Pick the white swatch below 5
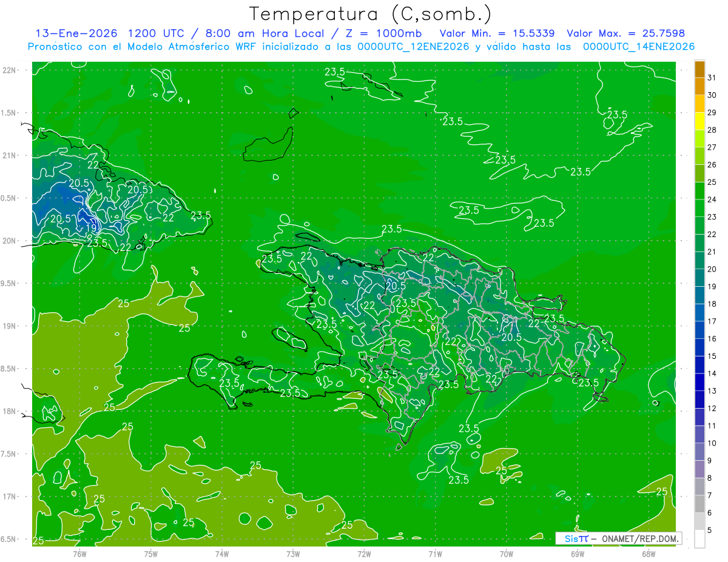 coord(699,539)
